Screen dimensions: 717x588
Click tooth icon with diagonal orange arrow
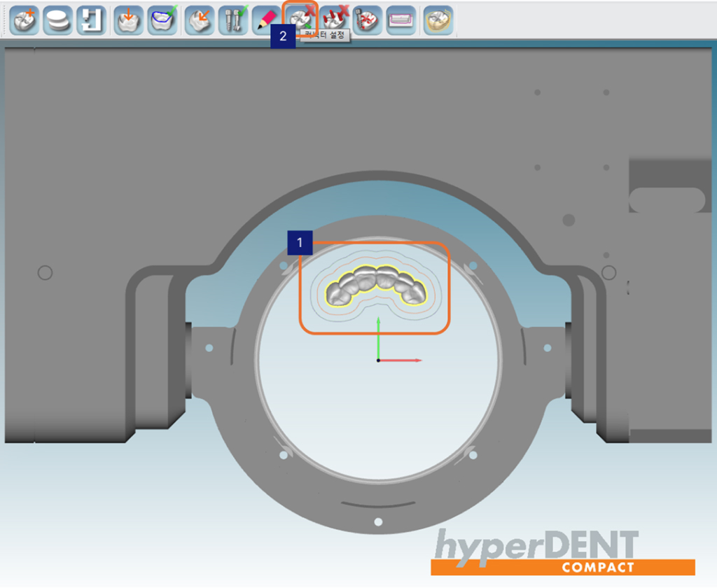pyautogui.click(x=200, y=20)
